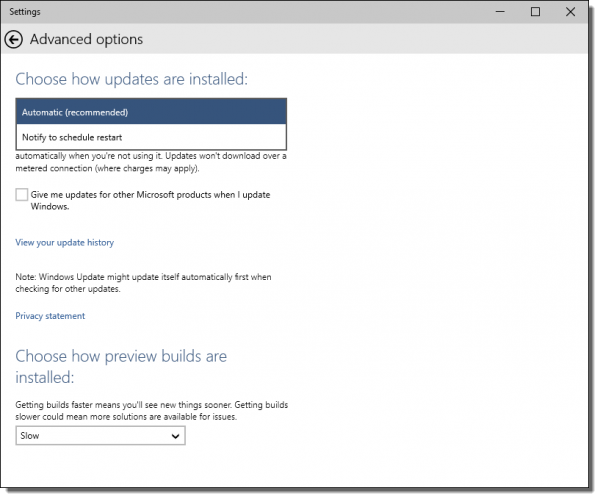Viewport: 600px width, 499px height.
Task: Maximize the Settings window
Action: [535, 12]
